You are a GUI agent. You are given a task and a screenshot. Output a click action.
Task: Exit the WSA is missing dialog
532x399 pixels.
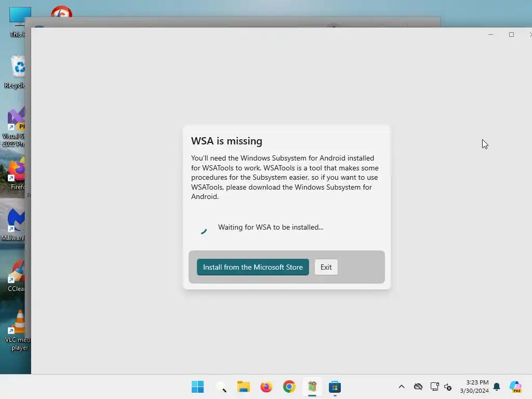[326, 267]
